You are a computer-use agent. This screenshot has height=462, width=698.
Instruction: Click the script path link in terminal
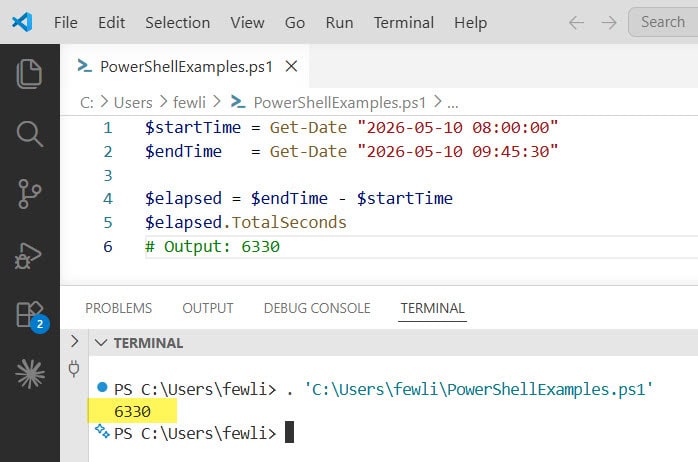click(479, 389)
